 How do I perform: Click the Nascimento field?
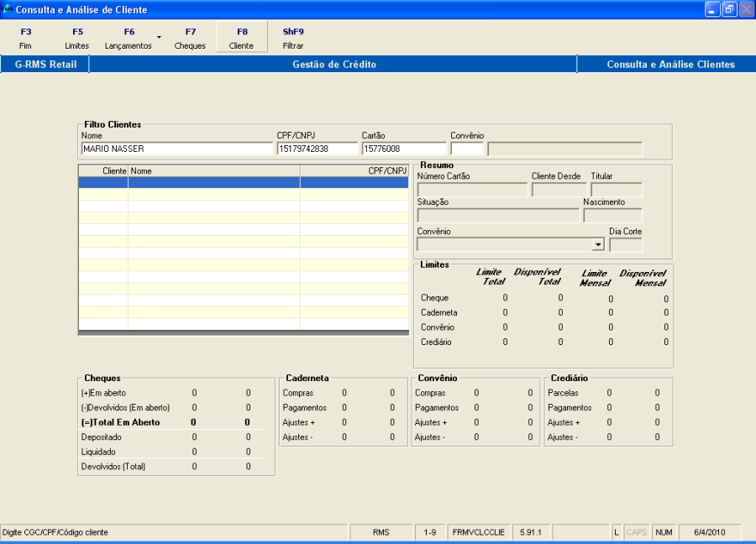click(613, 216)
